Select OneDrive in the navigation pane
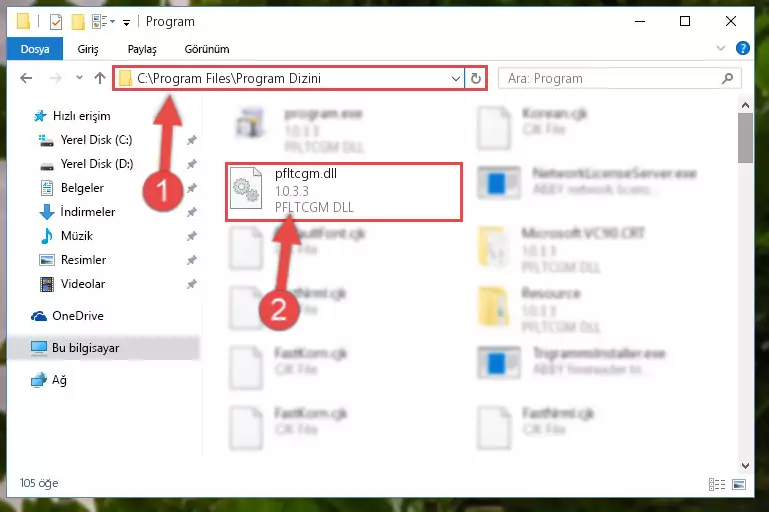This screenshot has width=769, height=512. click(77, 316)
